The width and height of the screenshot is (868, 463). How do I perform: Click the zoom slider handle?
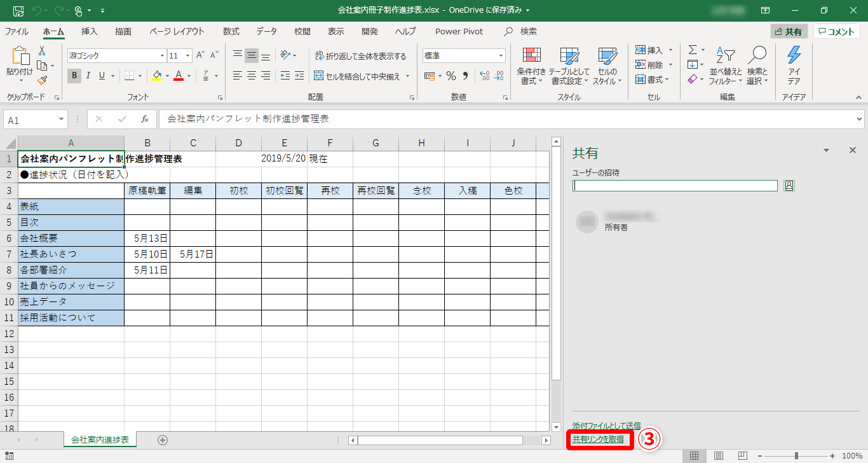coord(796,455)
